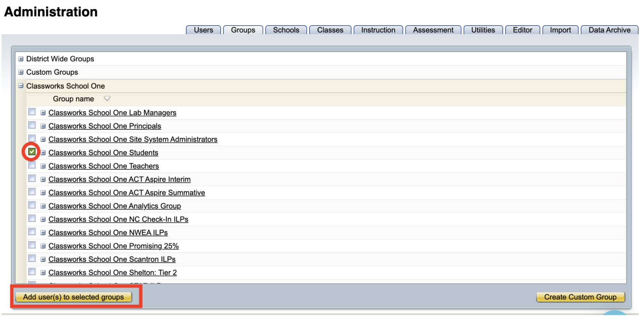Open Site System Administrators group link
Image resolution: width=644 pixels, height=320 pixels.
click(133, 139)
